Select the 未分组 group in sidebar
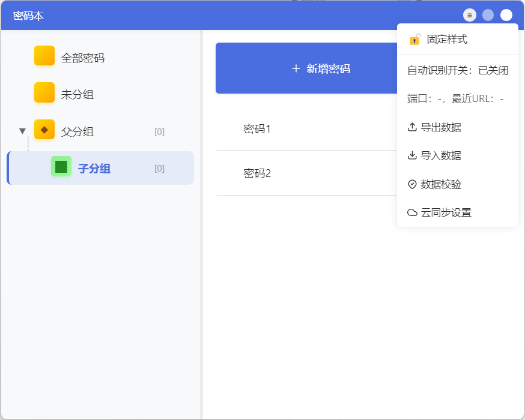Image resolution: width=525 pixels, height=420 pixels. click(77, 95)
